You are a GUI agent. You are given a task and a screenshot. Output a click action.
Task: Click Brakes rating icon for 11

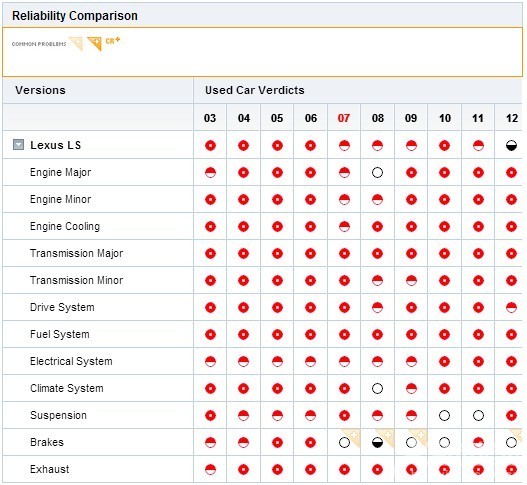tap(478, 443)
